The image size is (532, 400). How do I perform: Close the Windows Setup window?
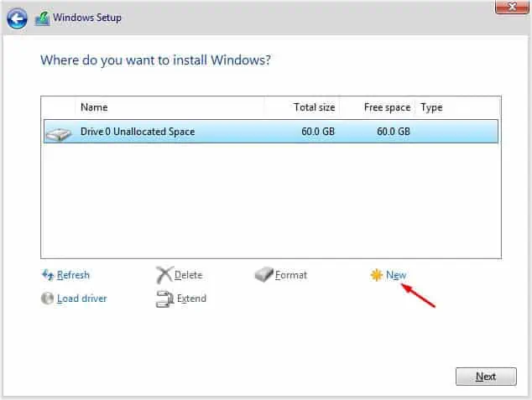tap(512, 7)
